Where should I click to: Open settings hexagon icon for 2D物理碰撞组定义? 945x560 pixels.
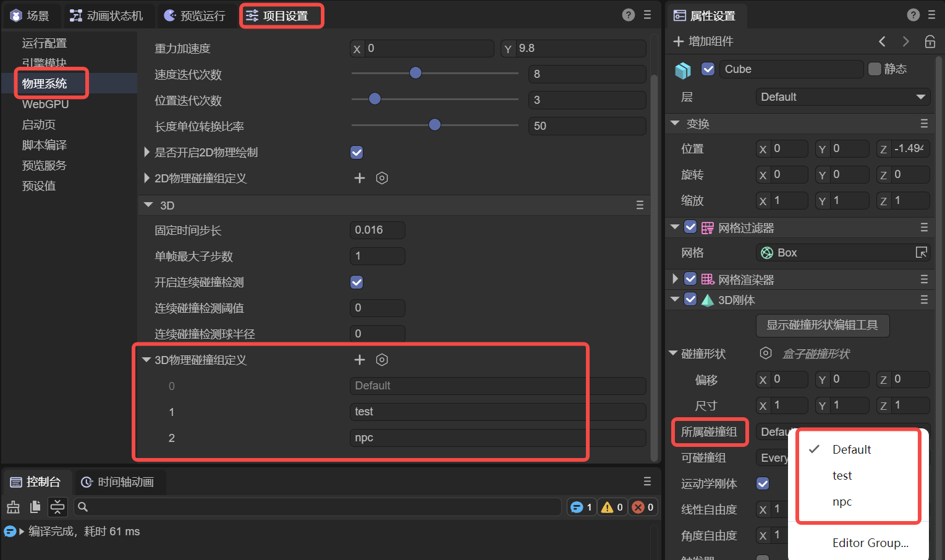coord(382,178)
